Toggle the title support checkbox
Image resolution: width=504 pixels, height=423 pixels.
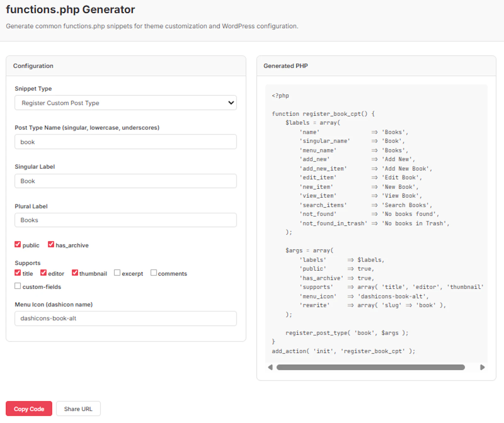coord(18,273)
